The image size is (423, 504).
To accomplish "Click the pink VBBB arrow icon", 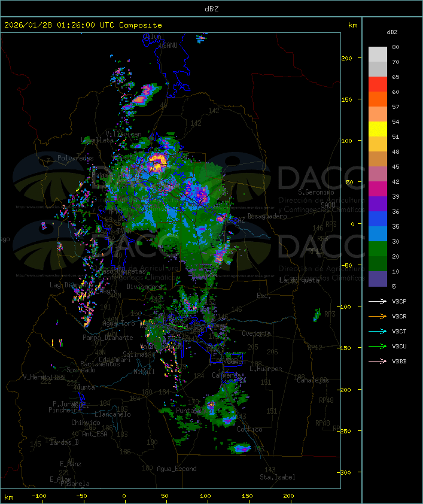I will point(378,362).
